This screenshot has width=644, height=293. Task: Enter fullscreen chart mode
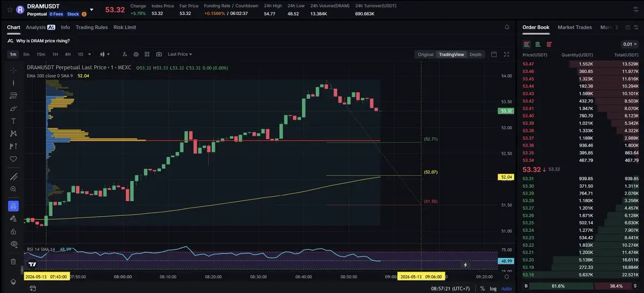point(506,54)
